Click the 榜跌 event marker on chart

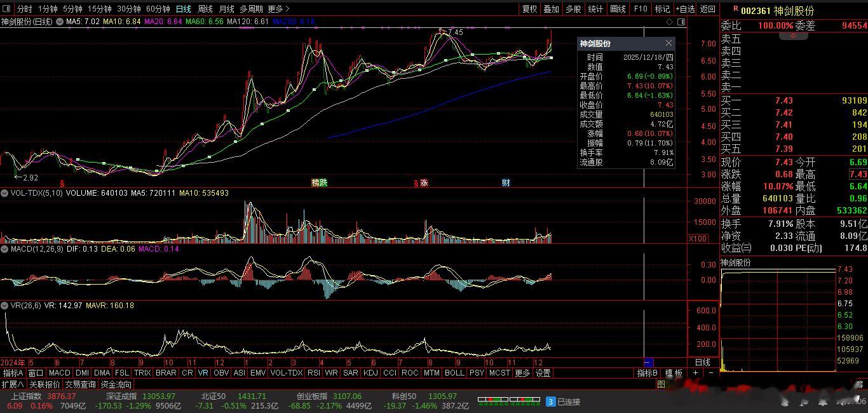(320, 183)
